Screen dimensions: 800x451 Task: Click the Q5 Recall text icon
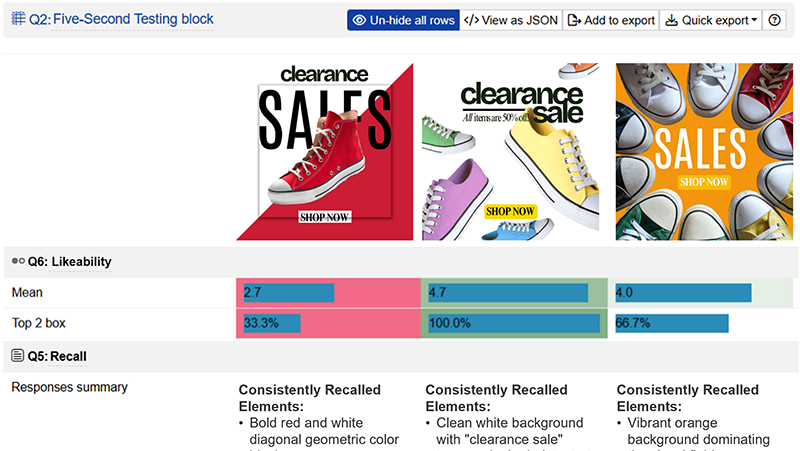point(17,356)
